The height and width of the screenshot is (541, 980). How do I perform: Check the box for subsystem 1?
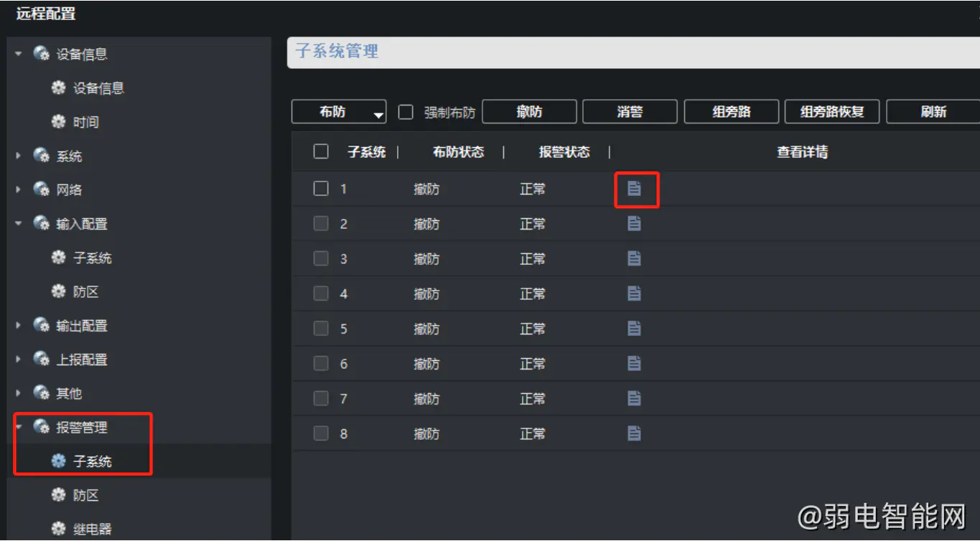[321, 189]
